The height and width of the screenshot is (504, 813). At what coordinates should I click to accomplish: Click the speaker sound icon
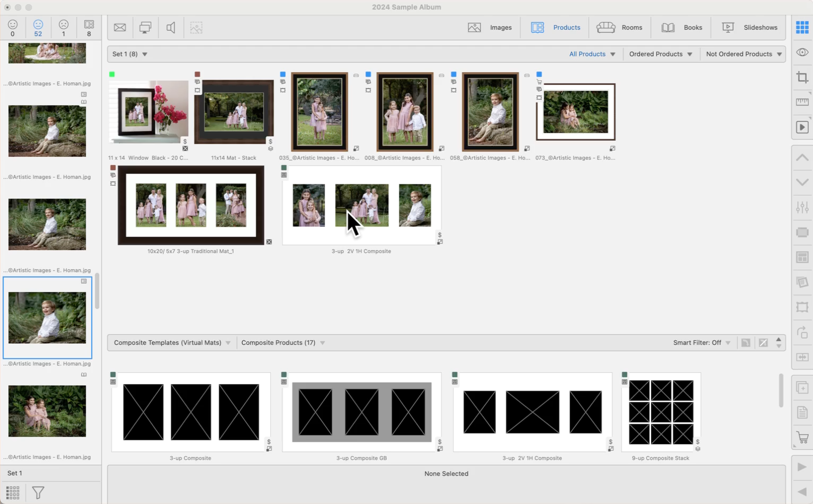170,28
